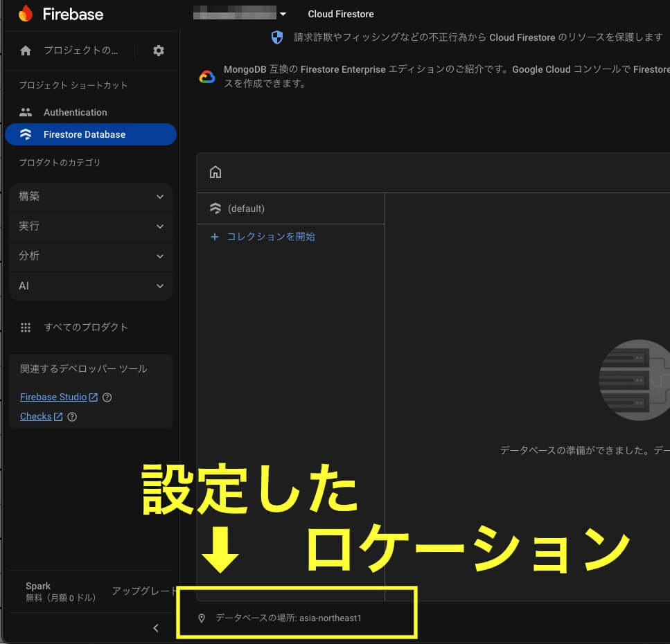Click プロダクトのカテゴリ heading
Viewport: 670px width, 644px height.
tap(60, 163)
